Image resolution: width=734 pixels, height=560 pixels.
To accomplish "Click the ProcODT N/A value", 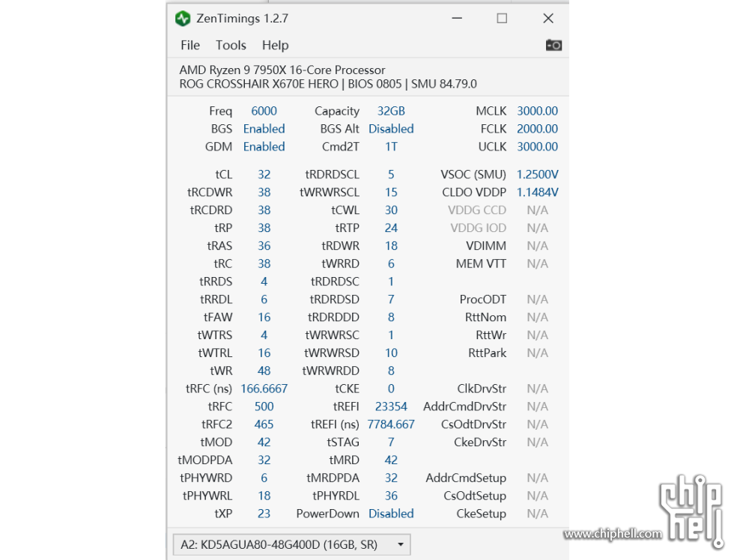I will pos(538,299).
